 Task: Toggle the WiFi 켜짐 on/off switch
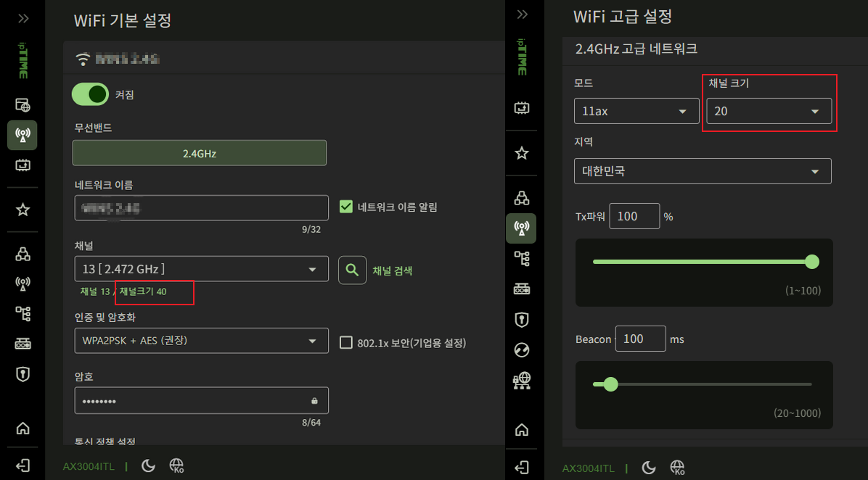tap(90, 94)
